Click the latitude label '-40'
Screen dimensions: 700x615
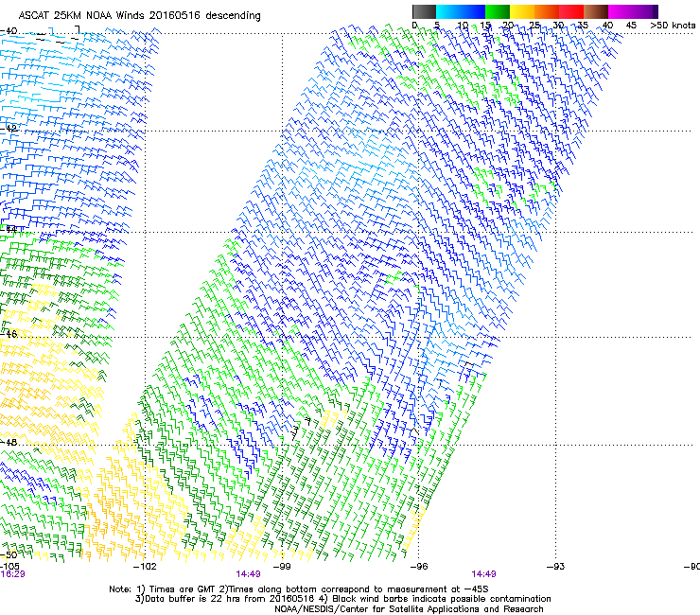[9, 31]
